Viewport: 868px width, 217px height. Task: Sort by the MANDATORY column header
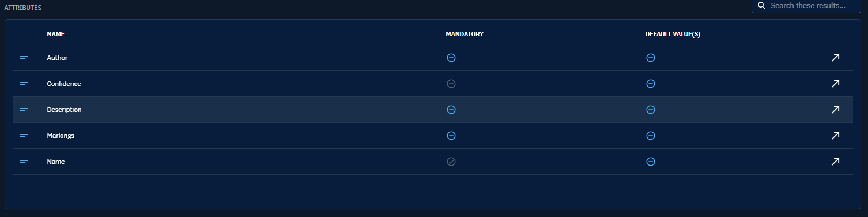click(x=465, y=34)
